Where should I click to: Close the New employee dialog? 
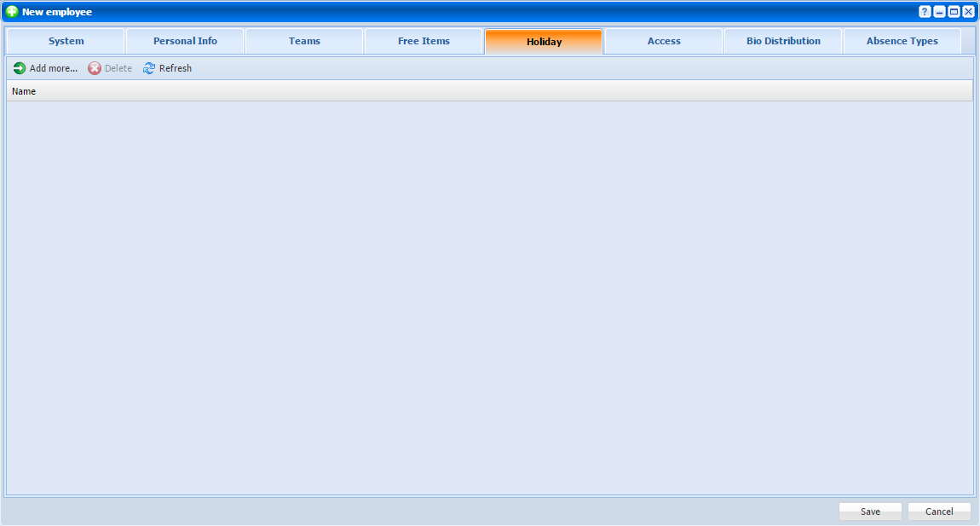point(968,12)
